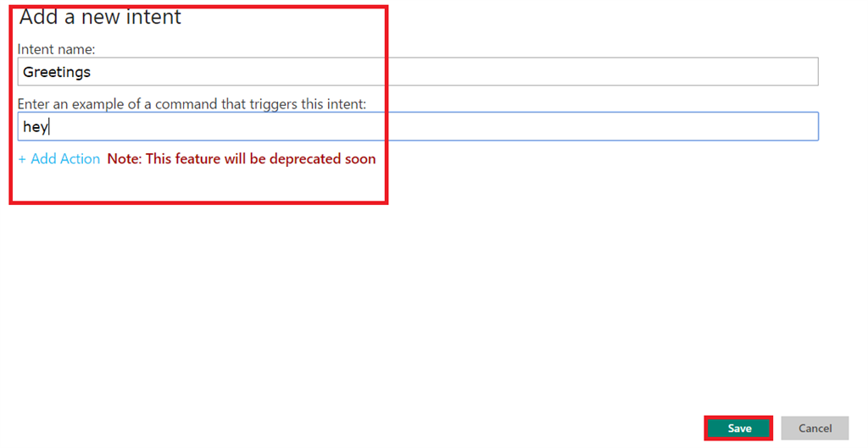Place cursor in the word Greetings
Screen dimensions: 868x448
57,73
